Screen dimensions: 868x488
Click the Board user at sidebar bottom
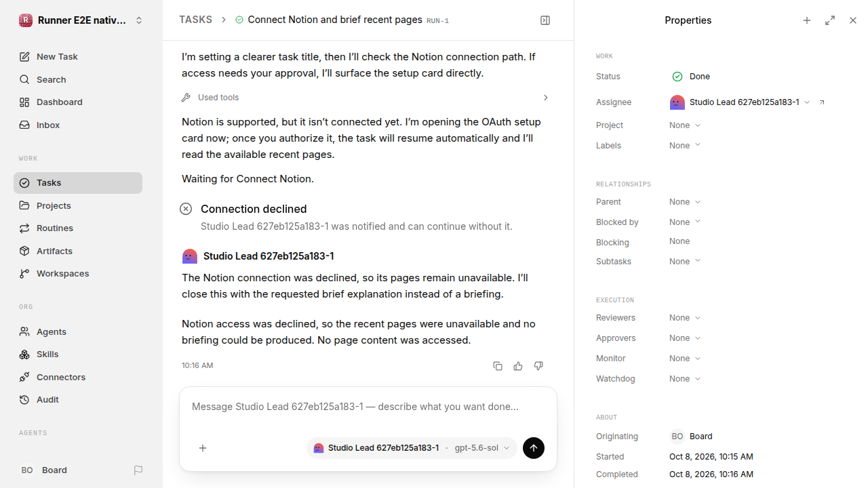(x=44, y=470)
